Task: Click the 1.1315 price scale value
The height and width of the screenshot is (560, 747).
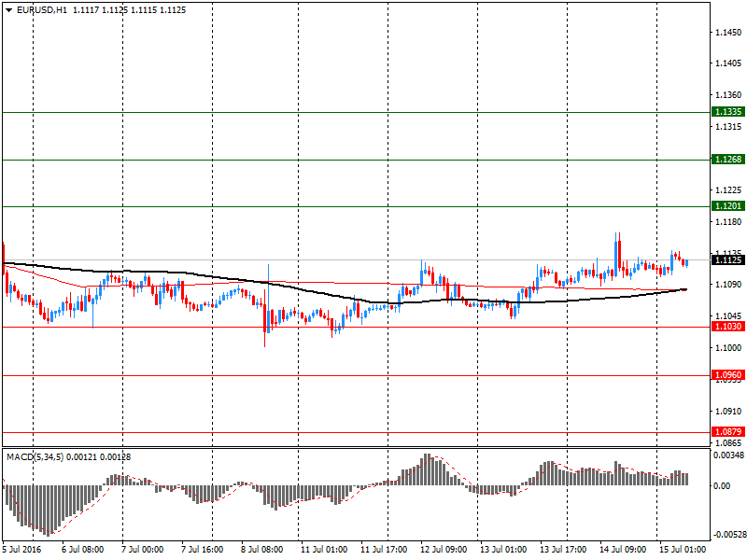Action: click(728, 127)
